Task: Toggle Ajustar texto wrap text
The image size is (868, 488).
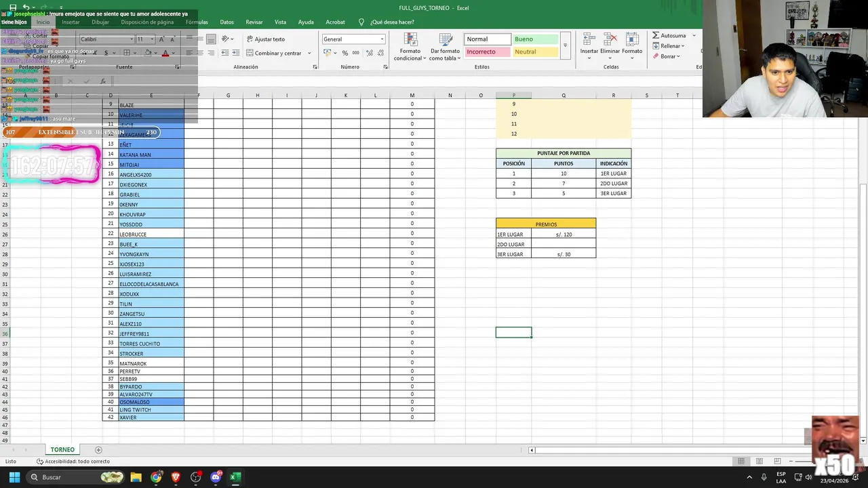Action: pyautogui.click(x=265, y=39)
